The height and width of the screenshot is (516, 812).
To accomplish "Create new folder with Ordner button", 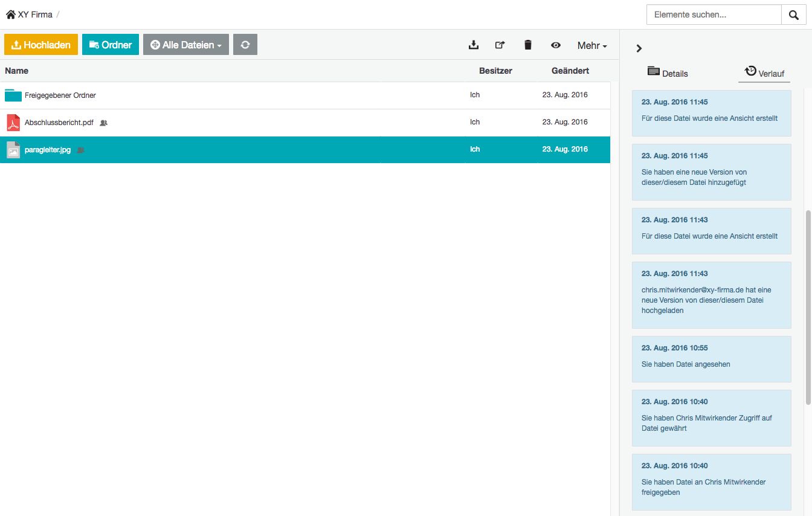I will click(x=111, y=45).
